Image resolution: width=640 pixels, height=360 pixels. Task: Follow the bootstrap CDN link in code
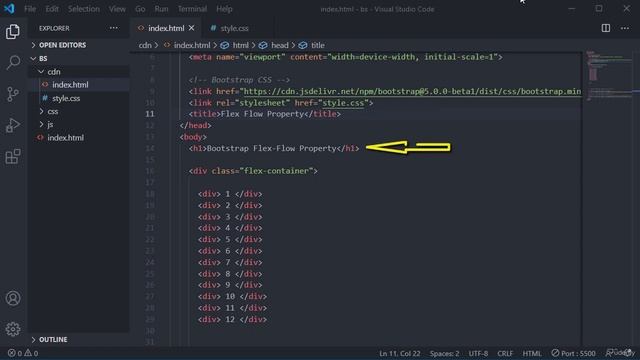pos(412,91)
